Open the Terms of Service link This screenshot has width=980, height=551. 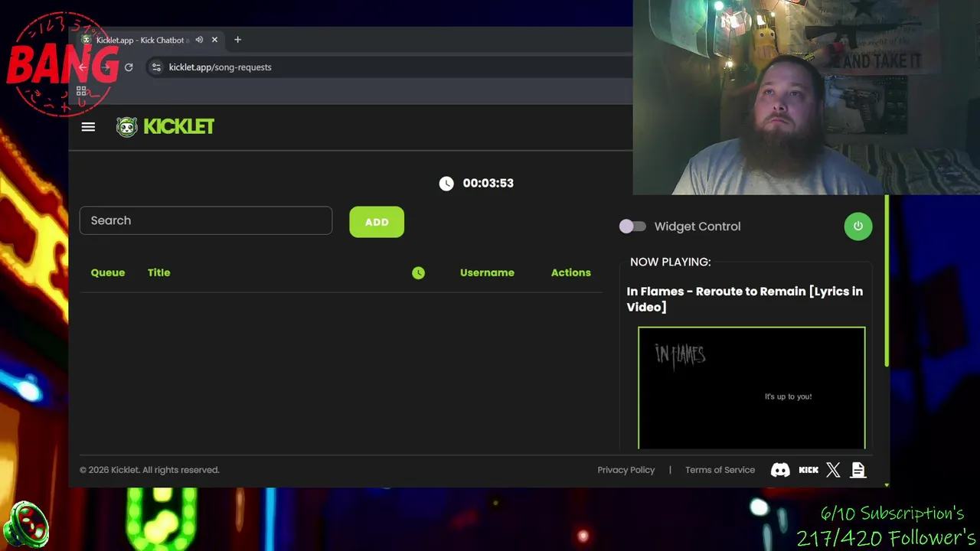coord(720,470)
